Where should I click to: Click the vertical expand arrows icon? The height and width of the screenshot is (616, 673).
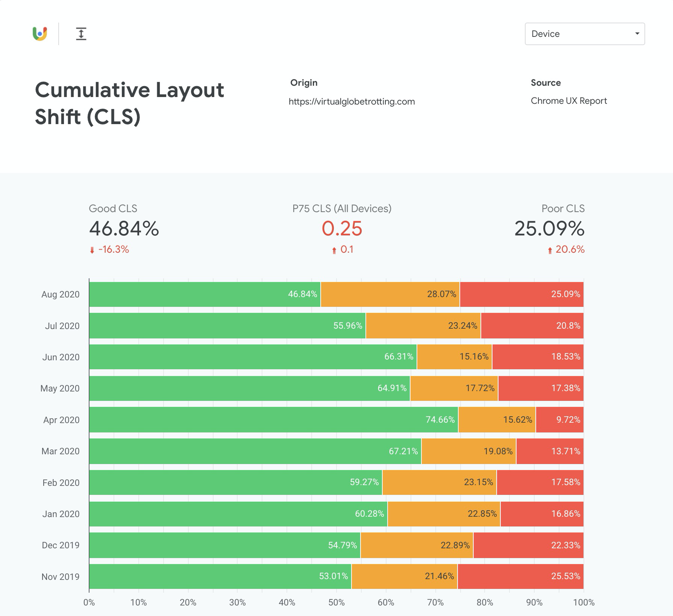(x=81, y=34)
